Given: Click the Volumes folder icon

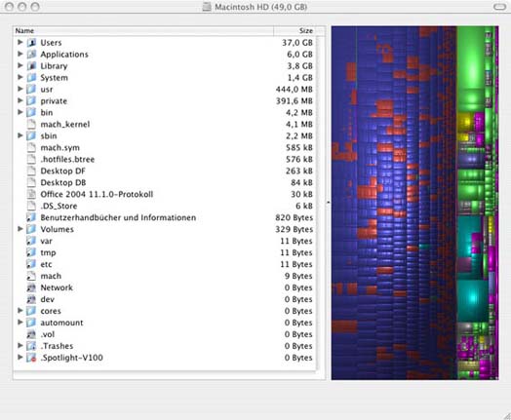Looking at the screenshot, I should coord(31,229).
